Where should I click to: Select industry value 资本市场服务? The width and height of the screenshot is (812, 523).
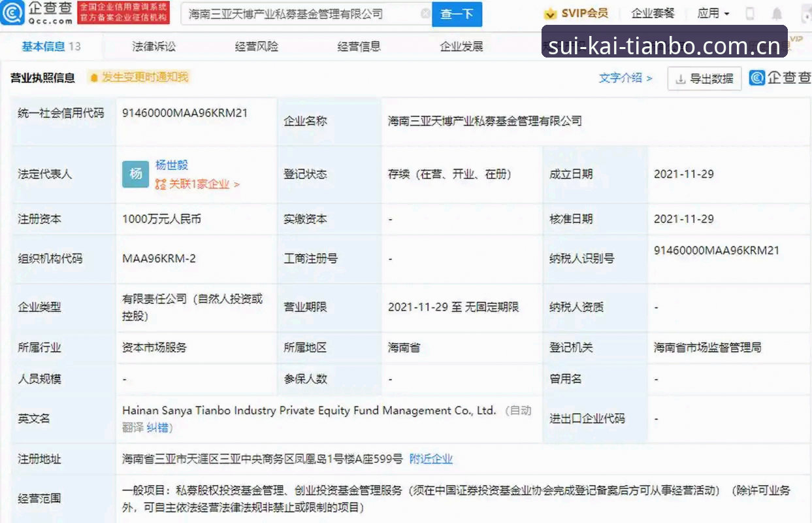tap(154, 348)
